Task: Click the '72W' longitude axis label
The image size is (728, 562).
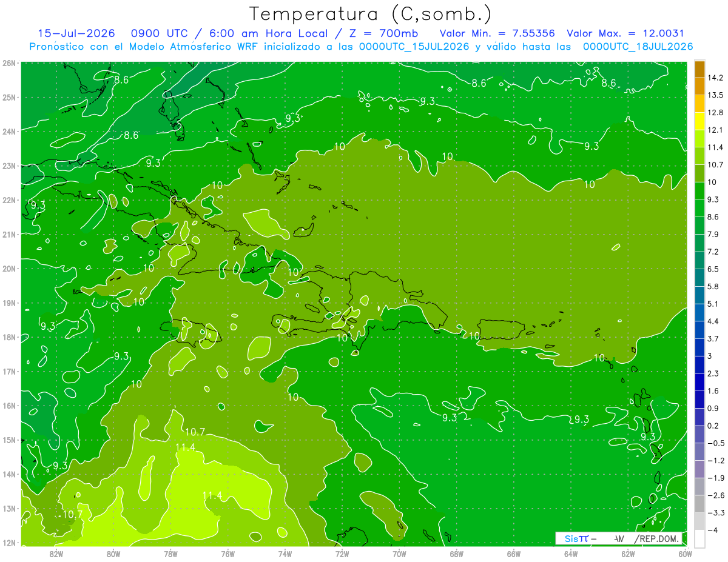Action: [342, 554]
